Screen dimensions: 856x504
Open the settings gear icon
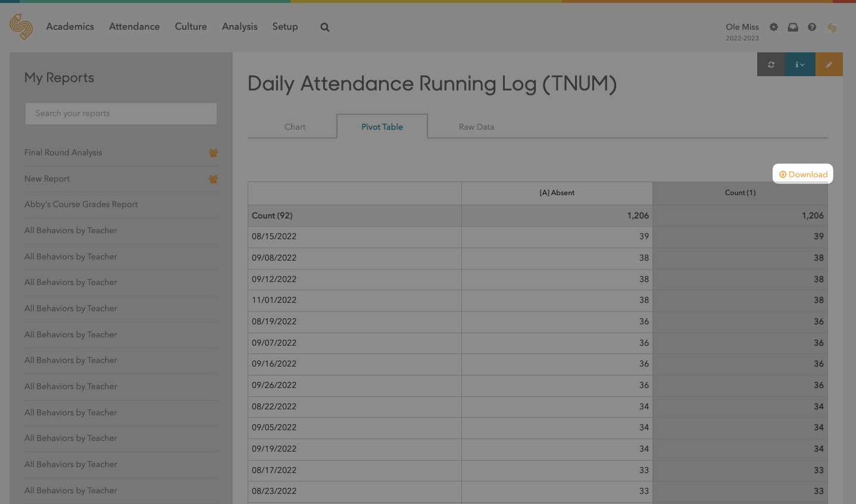coord(773,27)
